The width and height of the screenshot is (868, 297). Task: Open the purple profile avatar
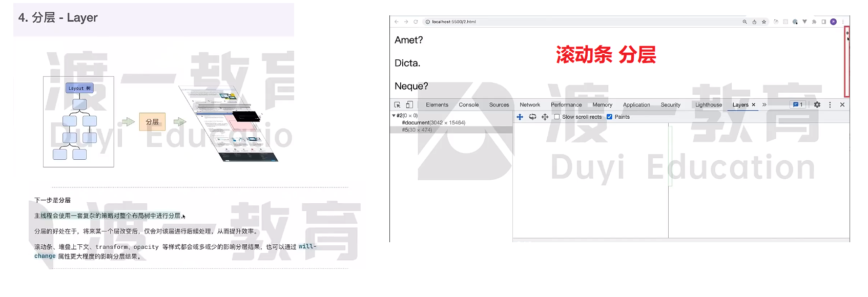point(833,22)
